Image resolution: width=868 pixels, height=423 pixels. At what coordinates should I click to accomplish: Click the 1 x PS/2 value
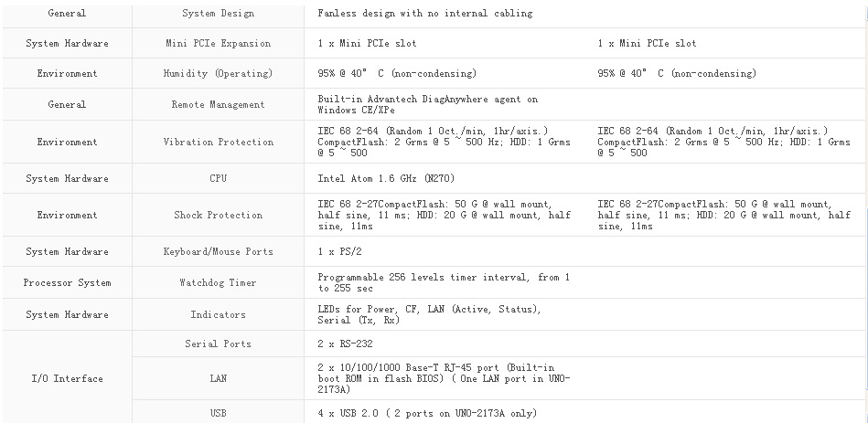pos(337,251)
